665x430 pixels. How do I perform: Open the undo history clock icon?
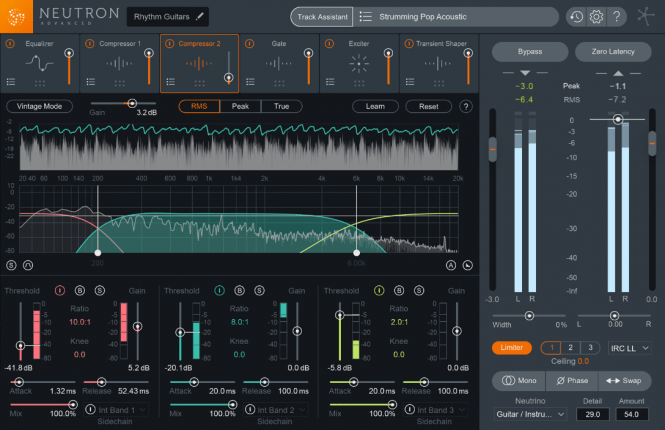(576, 17)
